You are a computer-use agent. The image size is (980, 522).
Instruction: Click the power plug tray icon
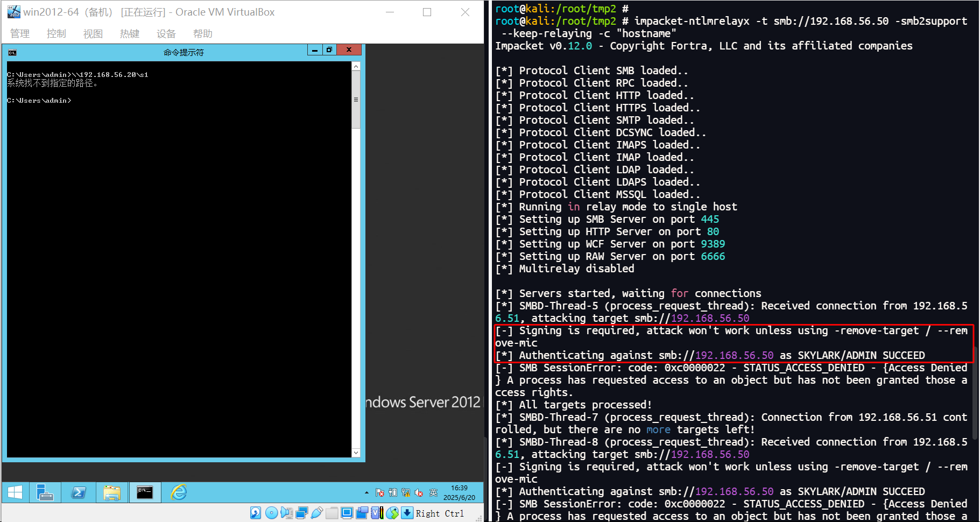click(x=393, y=493)
